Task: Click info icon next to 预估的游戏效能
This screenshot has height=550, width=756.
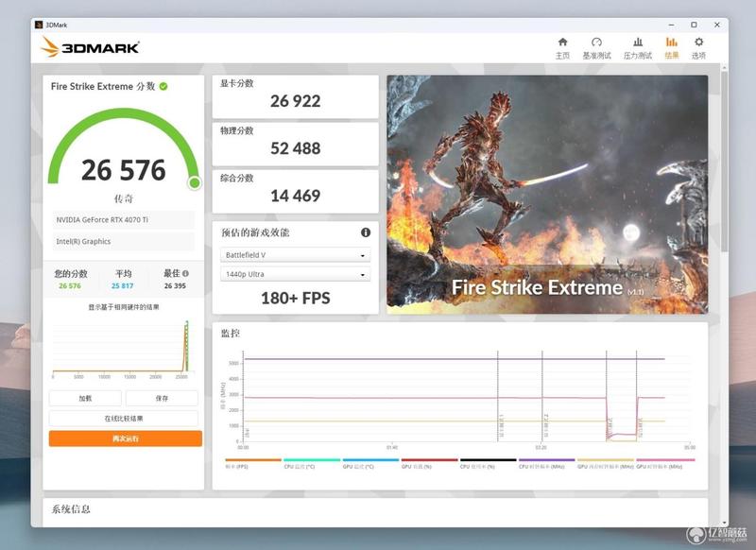Action: pos(366,232)
